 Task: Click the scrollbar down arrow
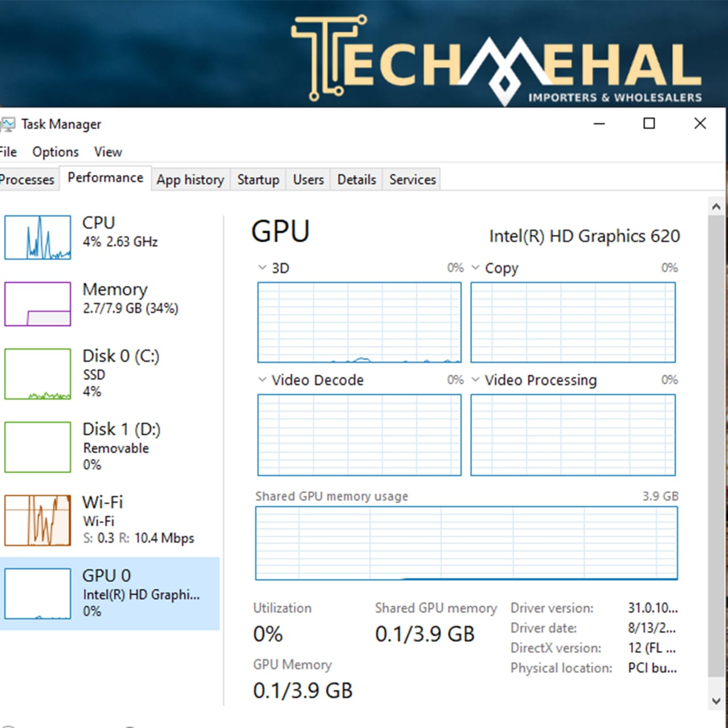pos(716,701)
